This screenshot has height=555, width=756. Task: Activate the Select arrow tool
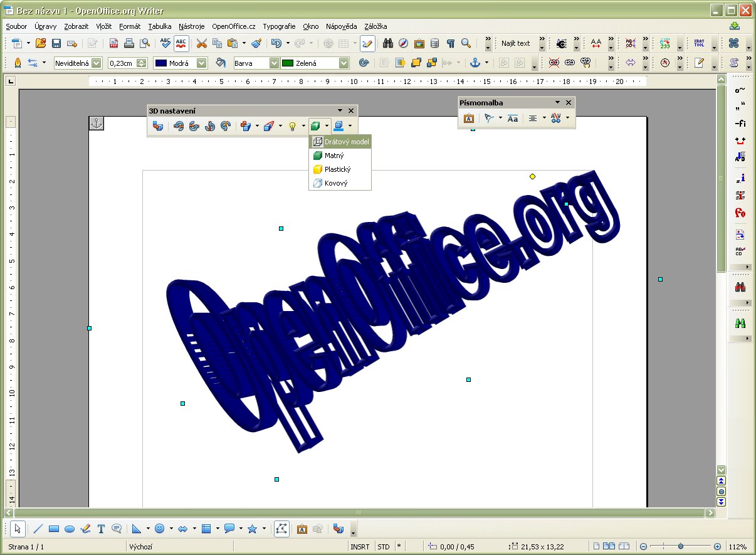point(18,529)
